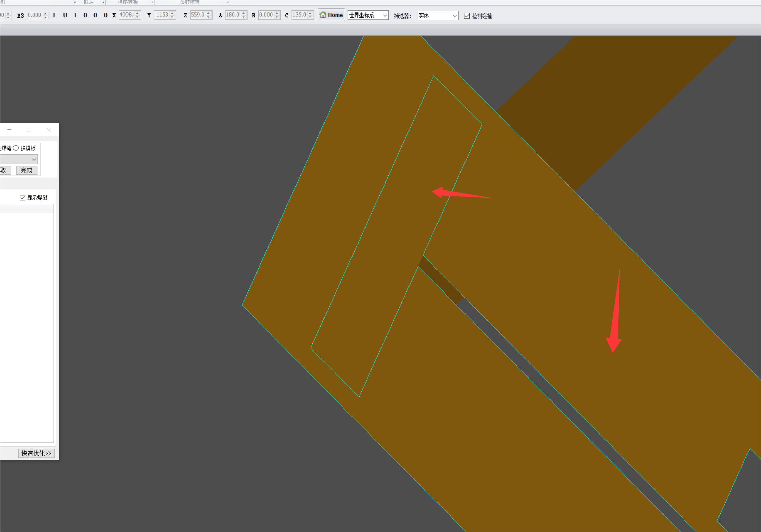Open the 程序模板 group dialog launcher
761x532 pixels.
pyautogui.click(x=152, y=3)
